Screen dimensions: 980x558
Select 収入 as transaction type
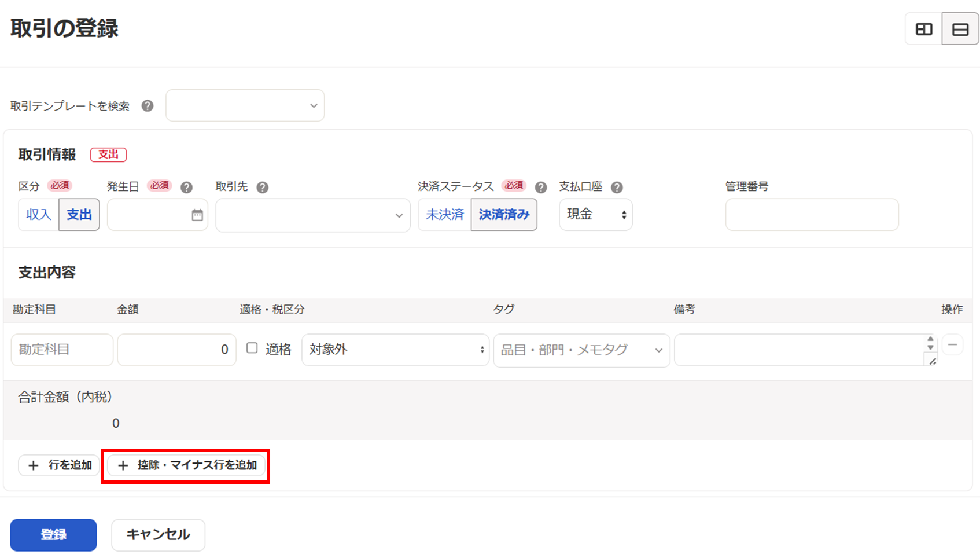pos(39,215)
